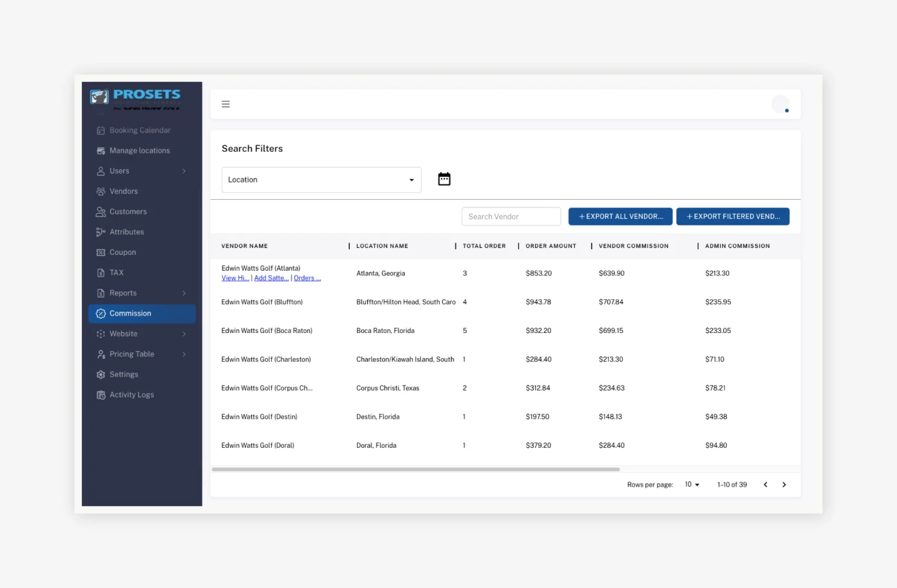897x588 pixels.
Task: Click the Reports sidebar icon
Action: pos(101,293)
